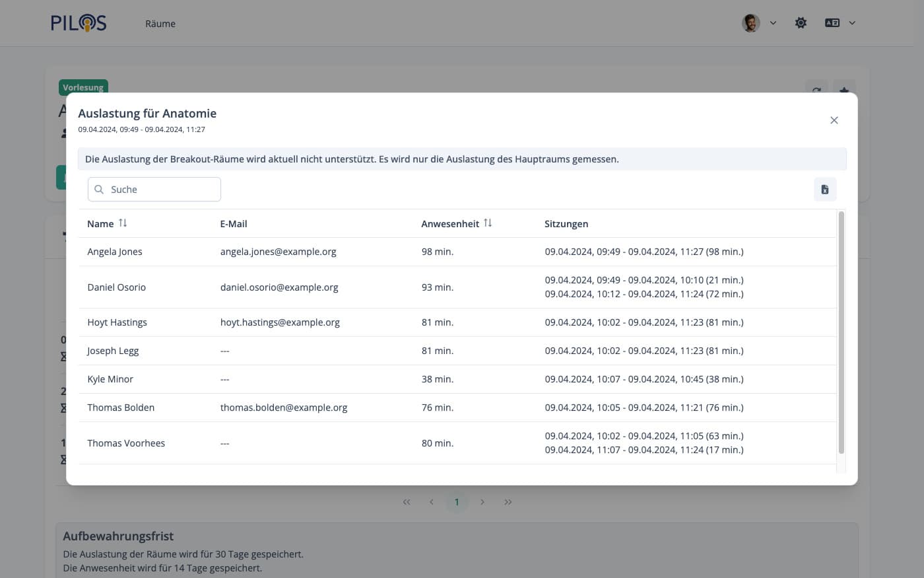The image size is (924, 578).
Task: Click the PILOS logo
Action: 79,23
